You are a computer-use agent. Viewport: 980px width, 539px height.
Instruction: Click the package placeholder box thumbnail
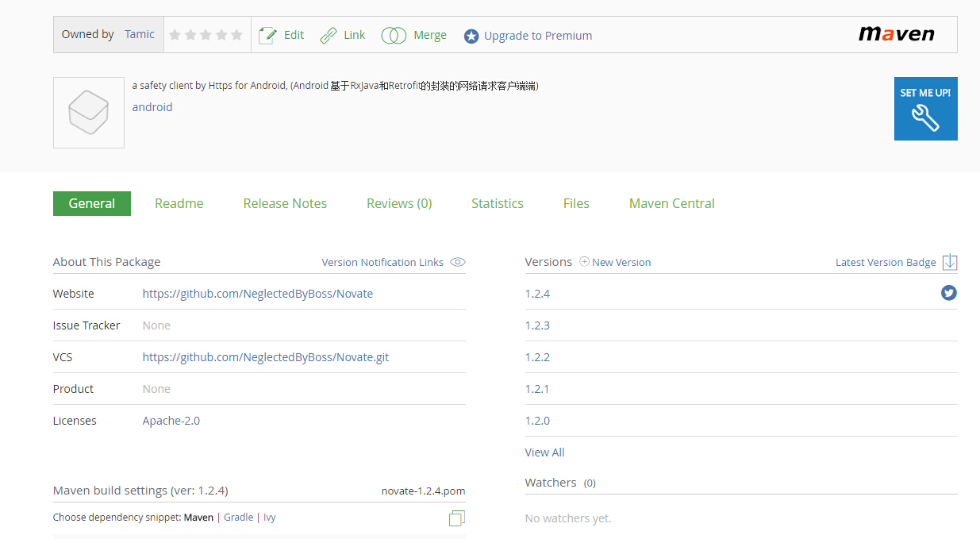pyautogui.click(x=88, y=113)
